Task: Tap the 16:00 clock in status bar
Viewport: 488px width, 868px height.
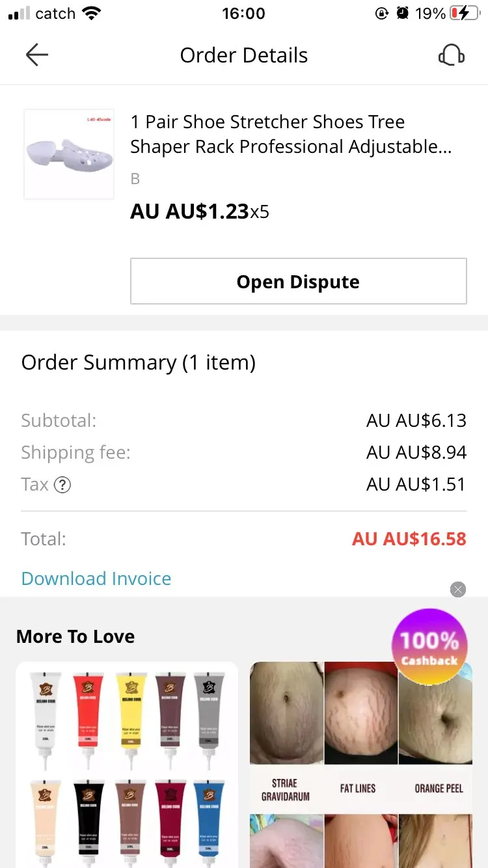Action: tap(244, 14)
